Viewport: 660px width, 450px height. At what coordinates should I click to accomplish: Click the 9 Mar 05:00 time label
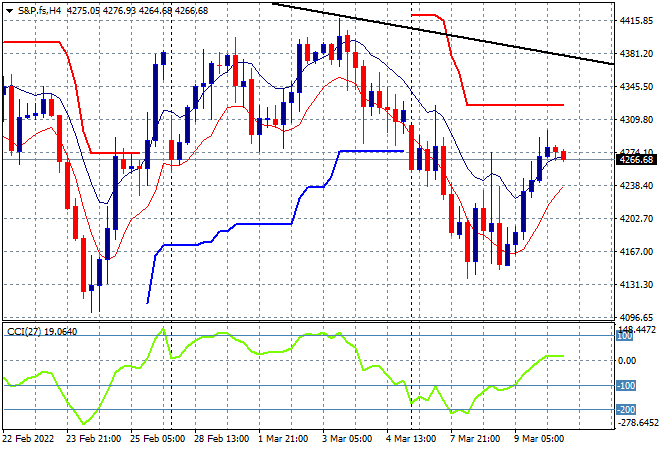[x=538, y=439]
